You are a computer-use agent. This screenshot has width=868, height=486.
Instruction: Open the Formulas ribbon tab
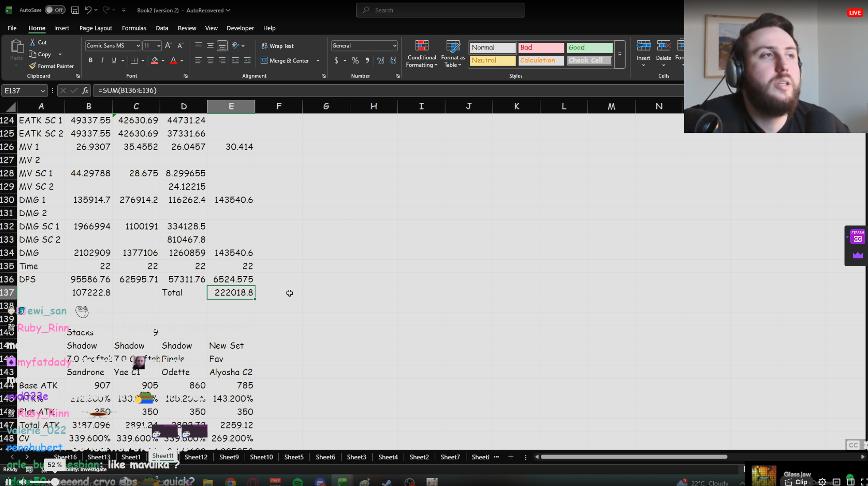(x=134, y=28)
